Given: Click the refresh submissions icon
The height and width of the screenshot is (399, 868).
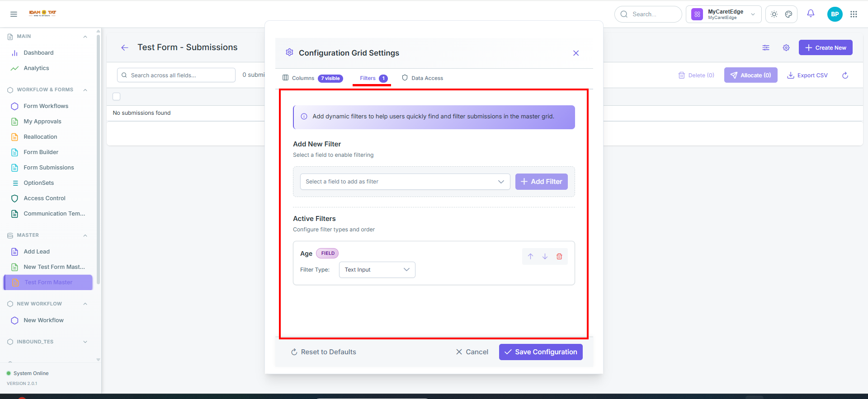Looking at the screenshot, I should pos(845,75).
